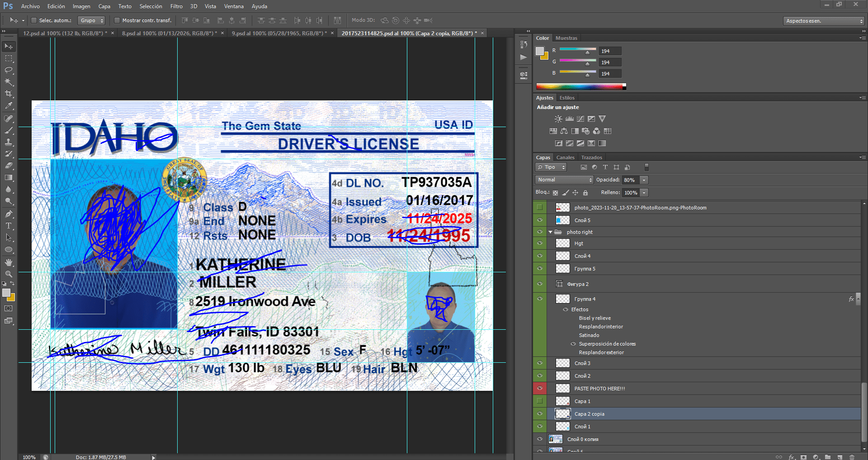This screenshot has height=460, width=868.
Task: Check the Mostrar contr. transf. option
Action: point(117,20)
